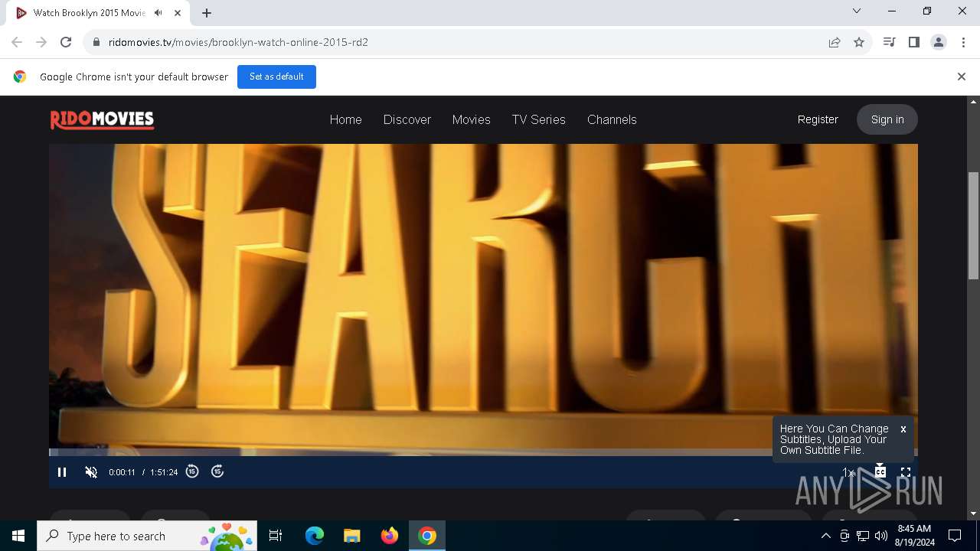980x551 pixels.
Task: Toggle Chrome side panel
Action: coord(913,42)
